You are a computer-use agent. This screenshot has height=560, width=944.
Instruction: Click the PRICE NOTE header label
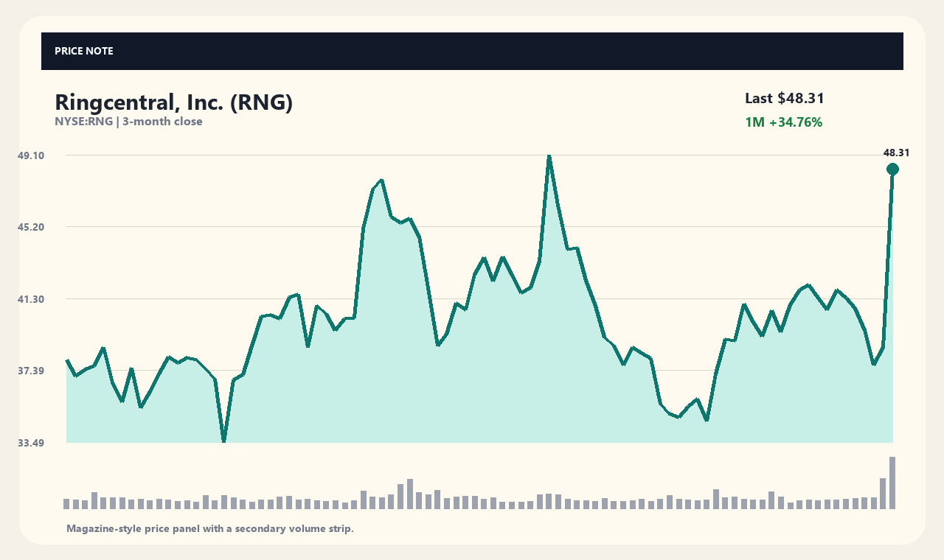click(x=84, y=51)
